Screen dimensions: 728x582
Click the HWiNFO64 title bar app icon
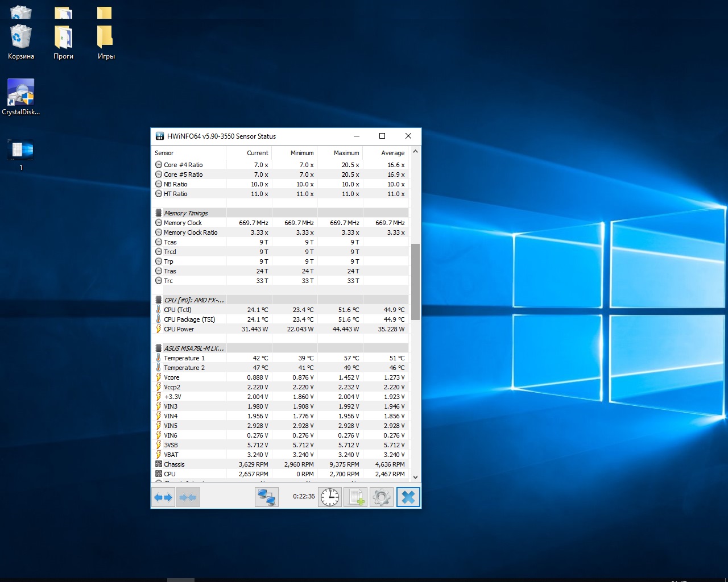point(160,136)
